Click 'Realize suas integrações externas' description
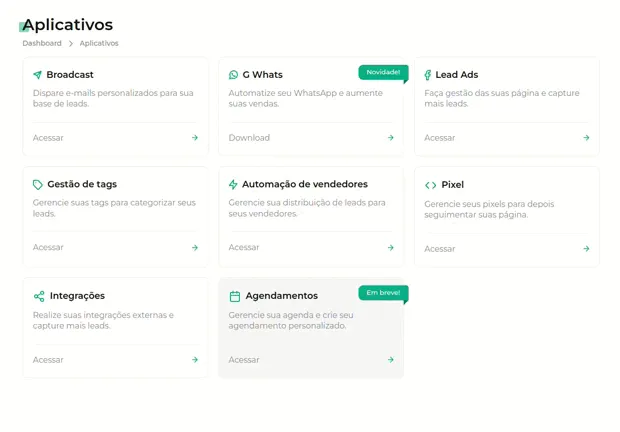The image size is (620, 432). point(103,321)
